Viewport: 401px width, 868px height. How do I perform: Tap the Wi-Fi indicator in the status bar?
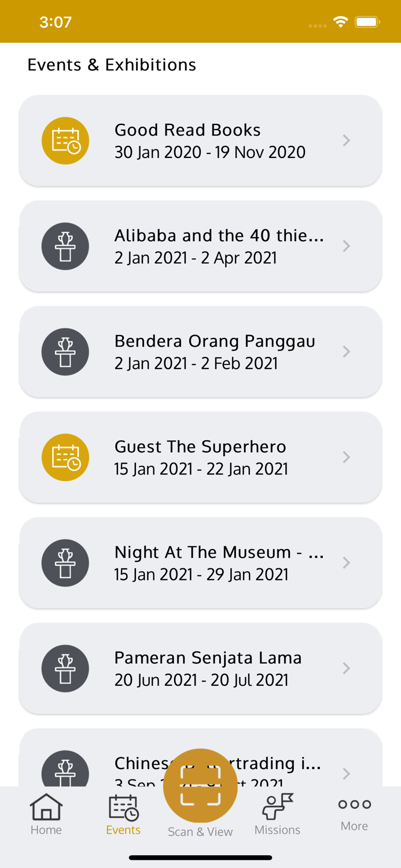click(x=340, y=21)
